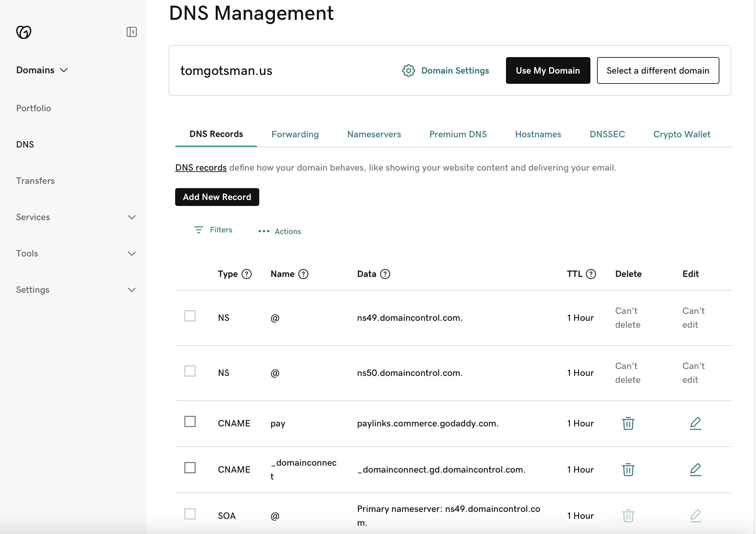Edit the _domainconnect CNAME record
This screenshot has width=756, height=534.
[x=695, y=470]
